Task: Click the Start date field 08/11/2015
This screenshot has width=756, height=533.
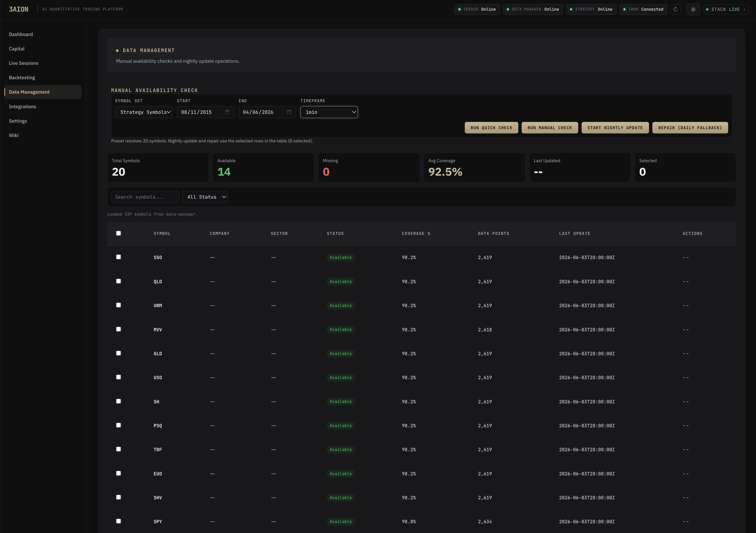Action: (205, 112)
